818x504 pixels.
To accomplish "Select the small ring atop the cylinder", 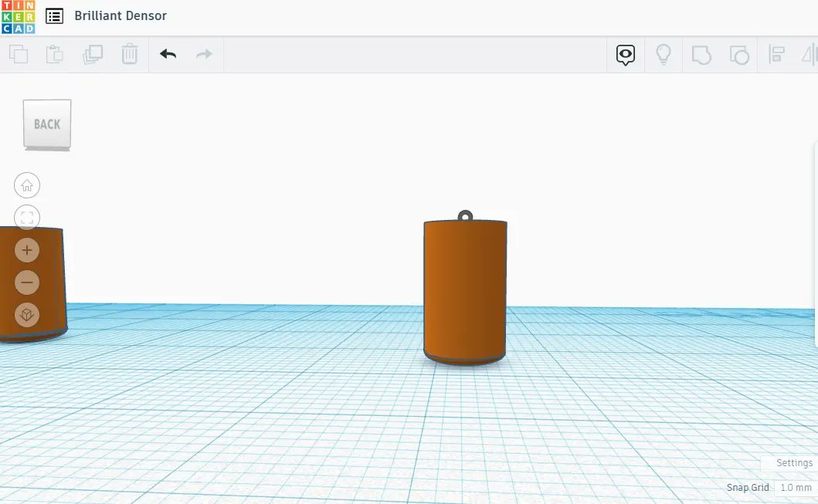I will click(465, 215).
